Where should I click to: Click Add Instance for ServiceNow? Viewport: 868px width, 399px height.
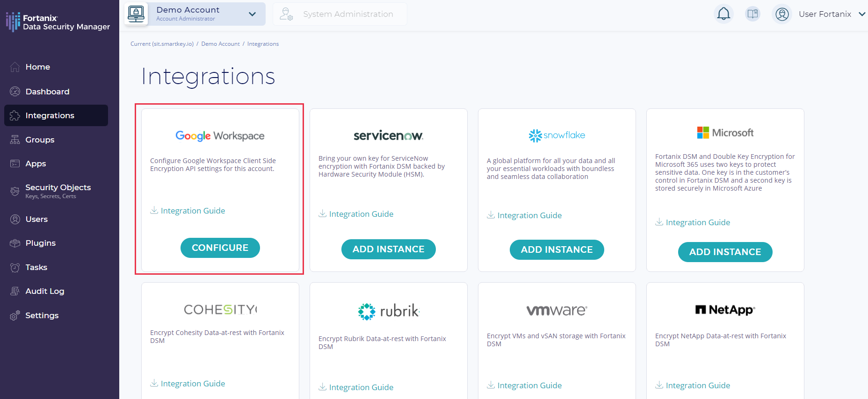tap(388, 249)
